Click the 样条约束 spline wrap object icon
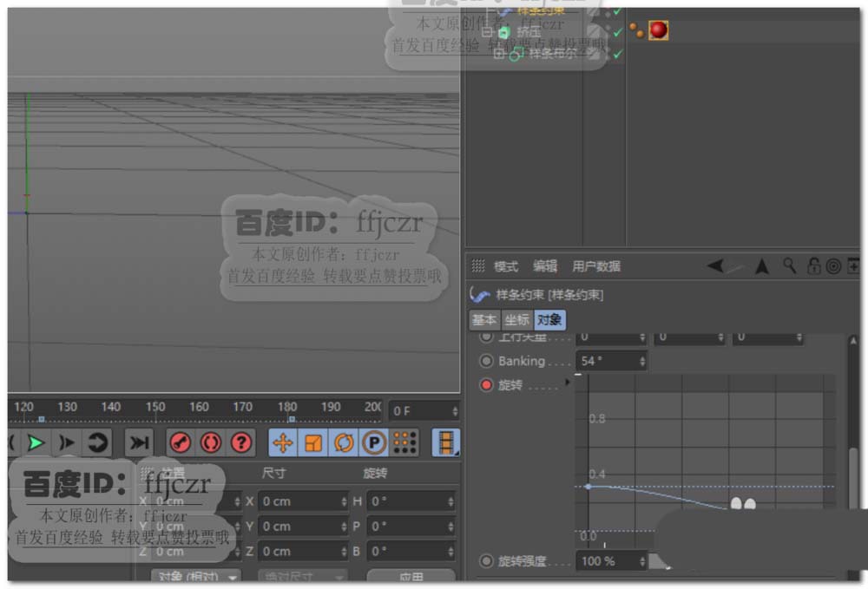Image resolution: width=868 pixels, height=589 pixels. pyautogui.click(x=479, y=295)
